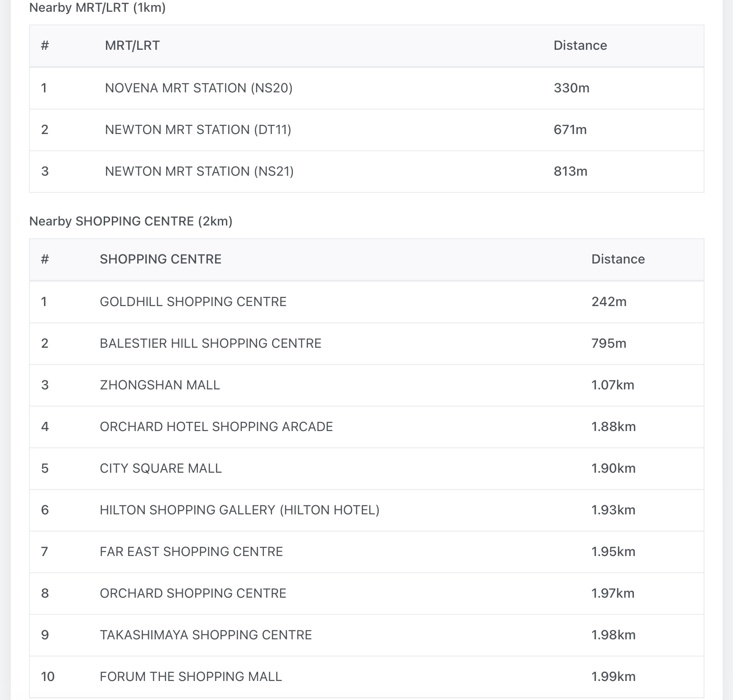Screen dimensions: 733x700
Task: Click the Nearby MRT/LRT (1km) heading
Action: coord(97,8)
